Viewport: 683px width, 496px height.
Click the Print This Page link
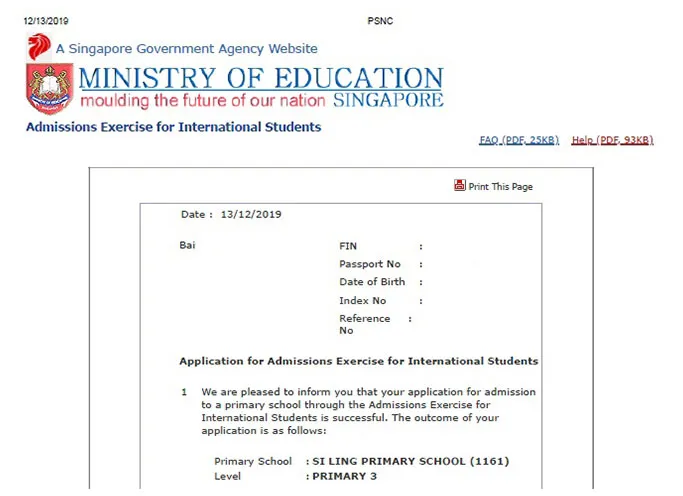(500, 186)
